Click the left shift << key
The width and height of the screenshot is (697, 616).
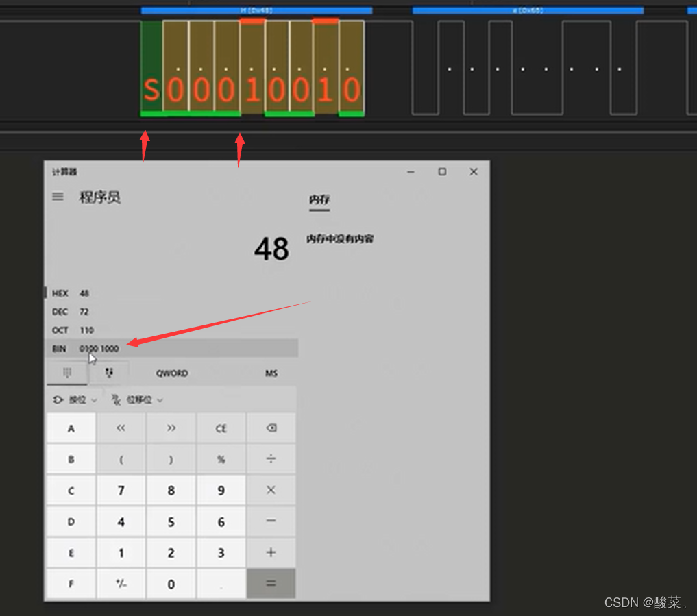click(x=121, y=428)
